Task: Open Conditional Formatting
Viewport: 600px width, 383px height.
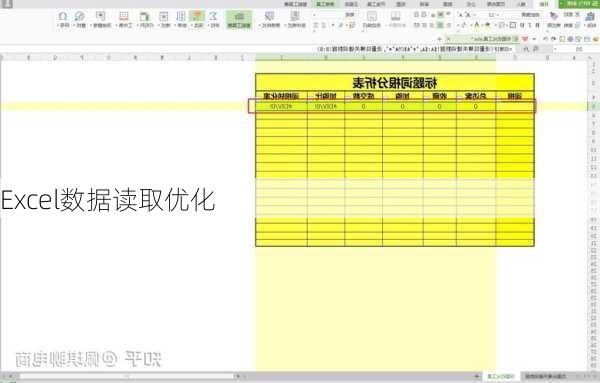Action: [295, 19]
